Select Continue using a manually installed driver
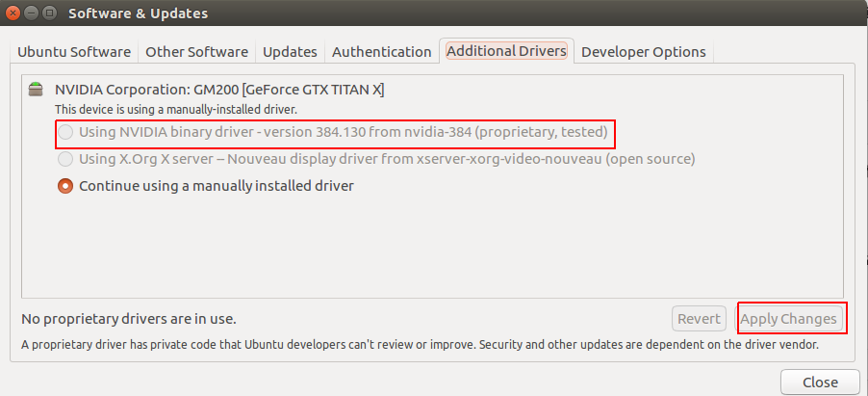Viewport: 868px width, 396px height. click(x=65, y=185)
